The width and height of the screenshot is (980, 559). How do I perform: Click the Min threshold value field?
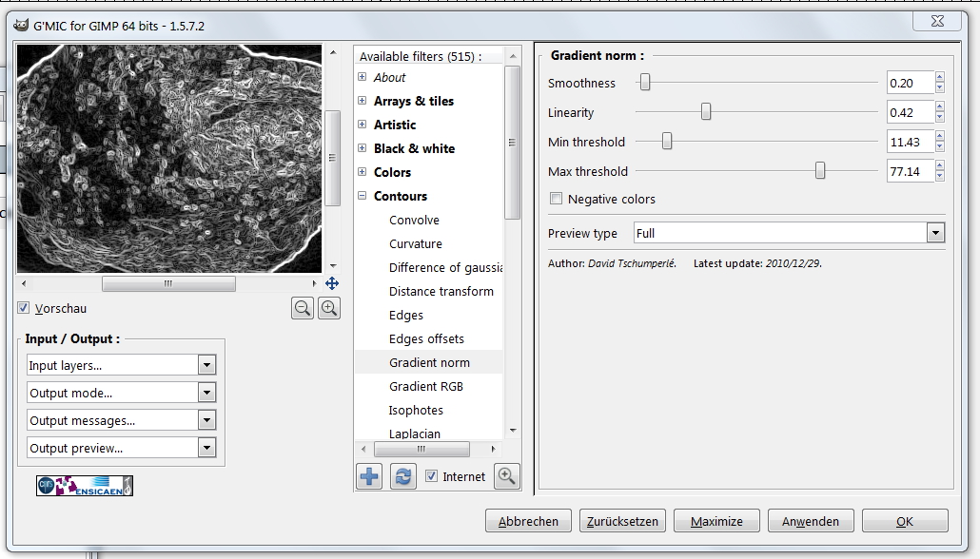pos(911,142)
